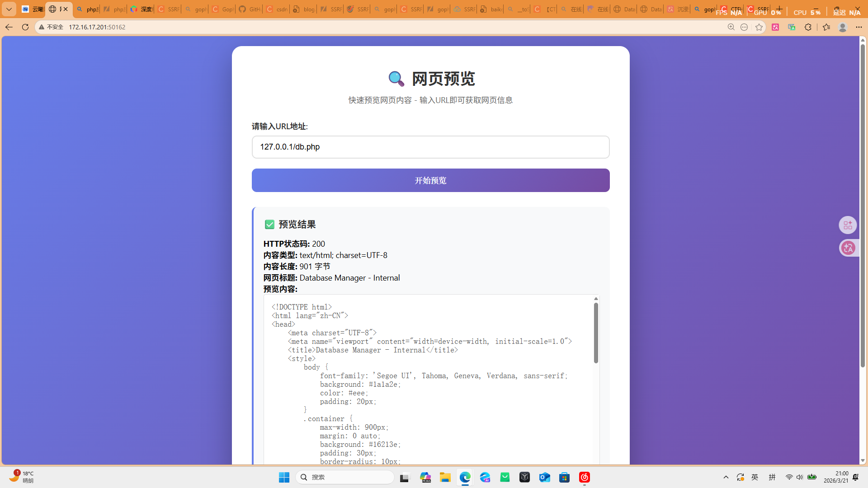This screenshot has height=488, width=868.
Task: Click the preview content scrollbar thumb
Action: [x=596, y=333]
